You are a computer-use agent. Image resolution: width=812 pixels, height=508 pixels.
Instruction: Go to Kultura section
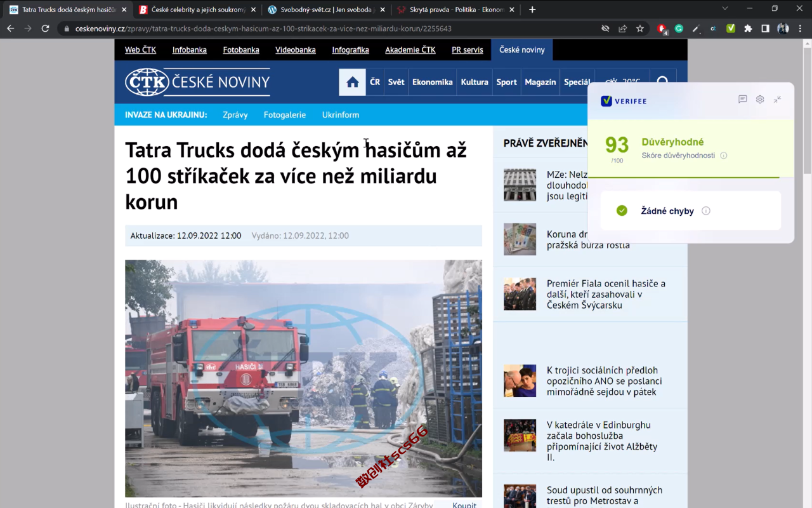(475, 82)
